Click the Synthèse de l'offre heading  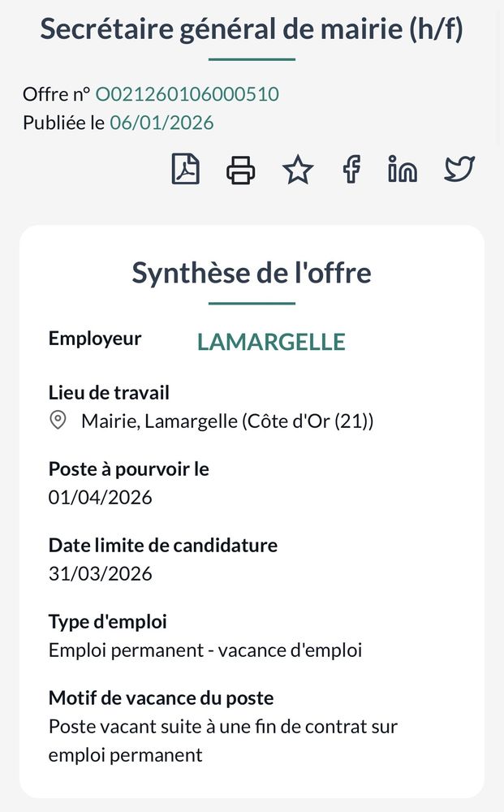click(x=252, y=273)
